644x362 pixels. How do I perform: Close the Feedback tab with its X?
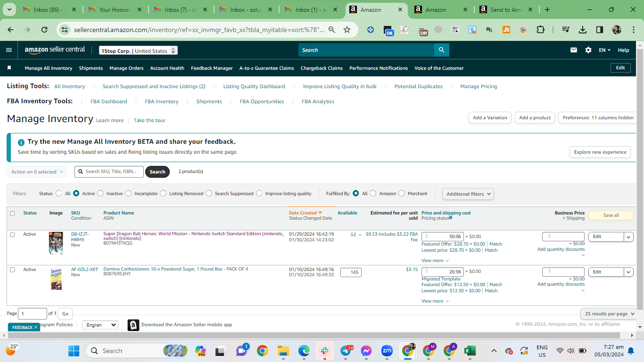click(36, 327)
